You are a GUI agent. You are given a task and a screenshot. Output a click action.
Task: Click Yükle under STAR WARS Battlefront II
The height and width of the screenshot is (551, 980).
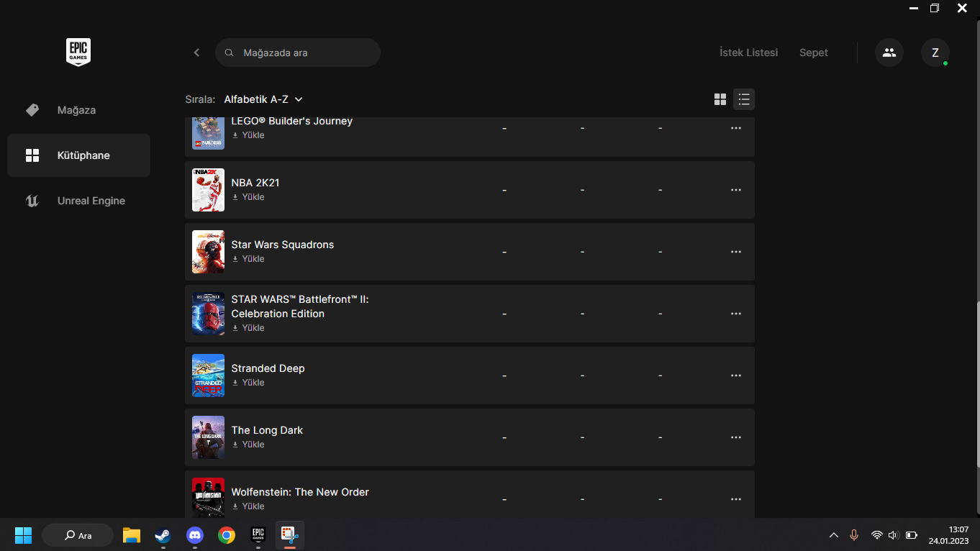[248, 328]
